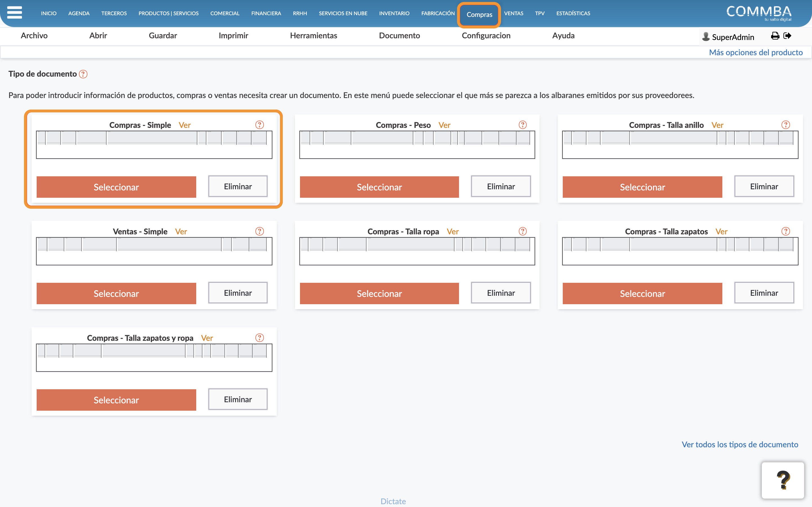Click help icon on Compras - Simple card
Viewport: 812px width, 507px height.
[x=260, y=125]
